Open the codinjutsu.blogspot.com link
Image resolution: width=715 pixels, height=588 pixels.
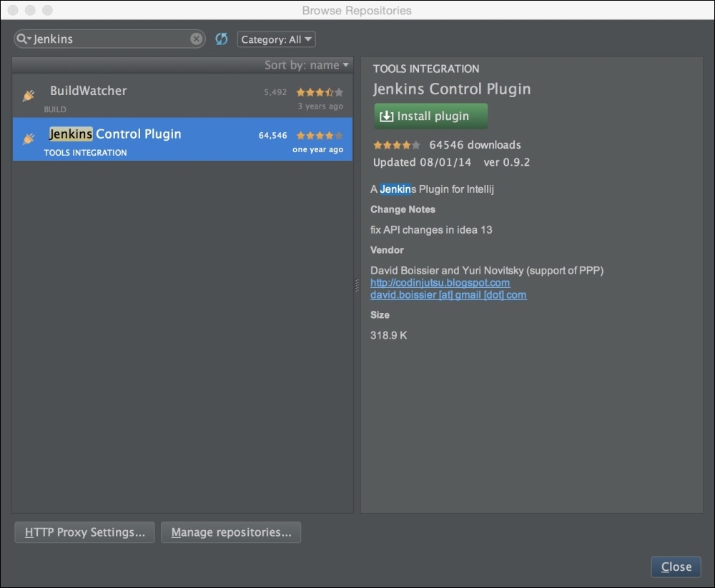click(440, 283)
